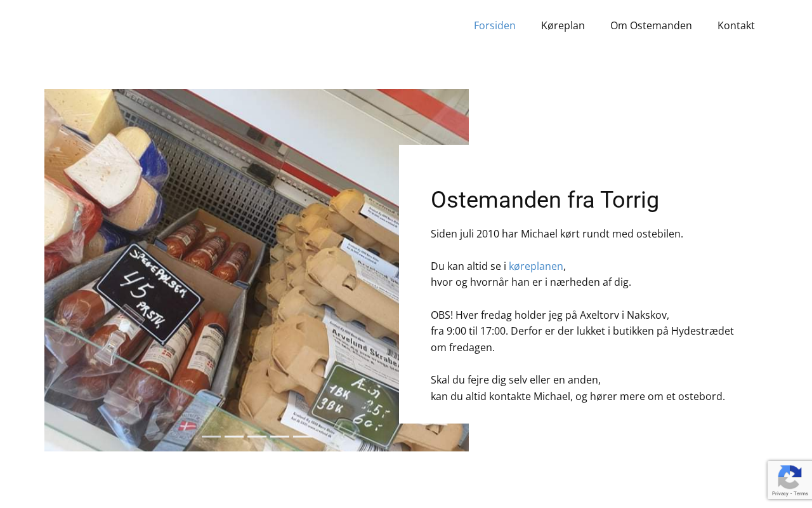Screen dimensions: 812x508
Task: Click the OBS paragraph about Axeltorv i Nakskov
Action: (582, 331)
